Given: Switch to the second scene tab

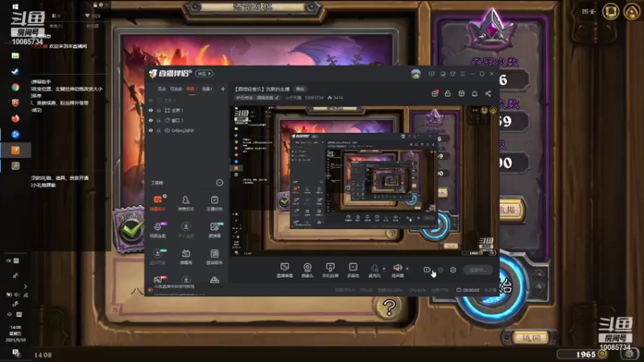Looking at the screenshot, I should (175, 88).
